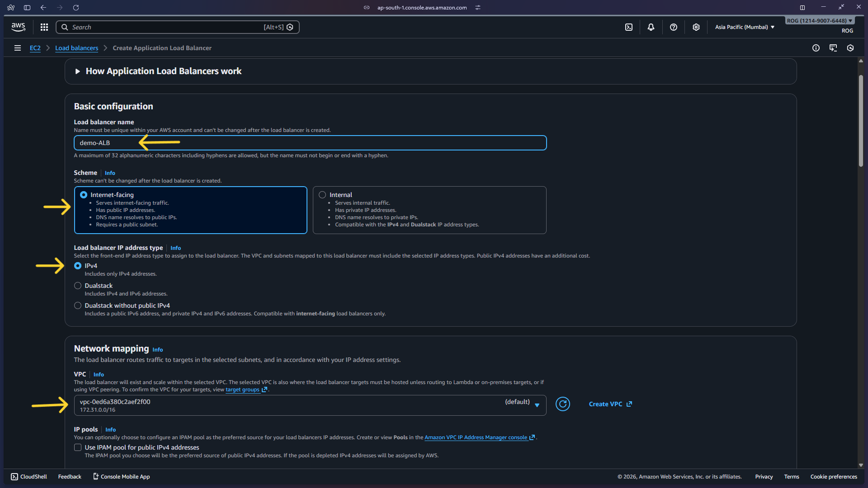Go to Load balancers breadcrumb
The height and width of the screenshot is (488, 868).
click(76, 48)
